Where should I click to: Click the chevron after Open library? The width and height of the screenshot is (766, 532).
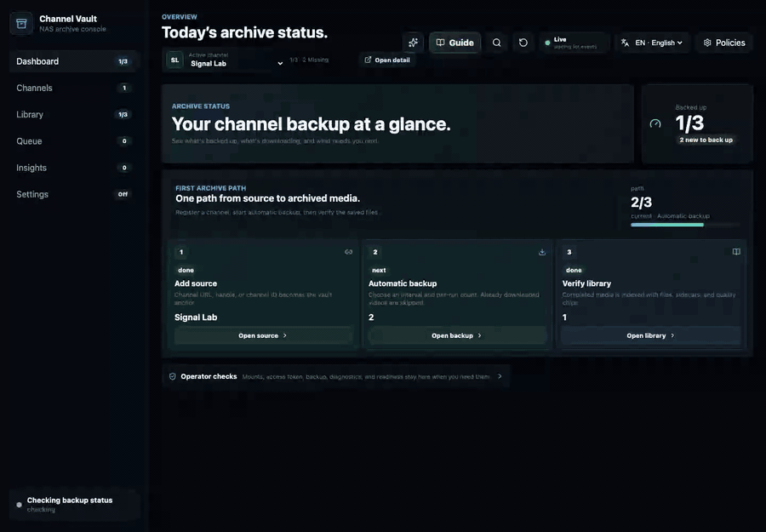click(x=672, y=335)
